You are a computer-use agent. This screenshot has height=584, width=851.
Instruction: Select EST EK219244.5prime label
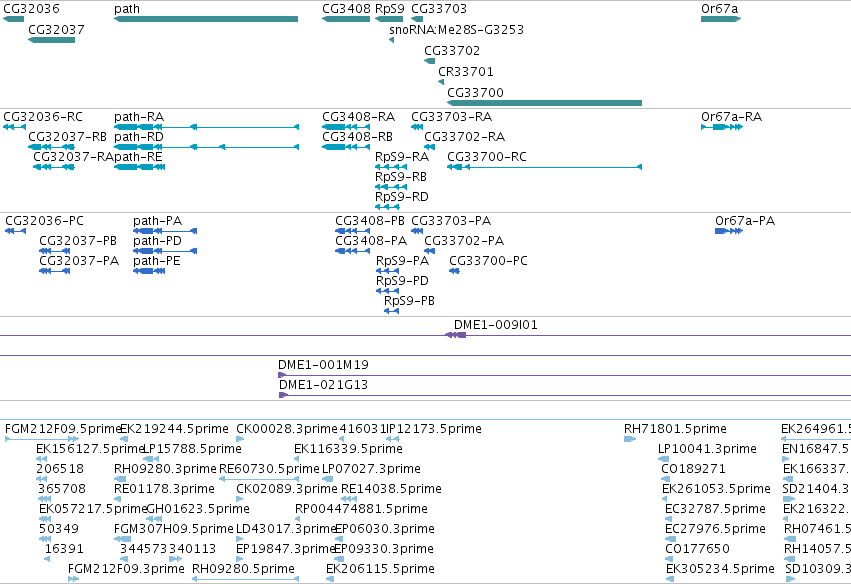point(174,429)
